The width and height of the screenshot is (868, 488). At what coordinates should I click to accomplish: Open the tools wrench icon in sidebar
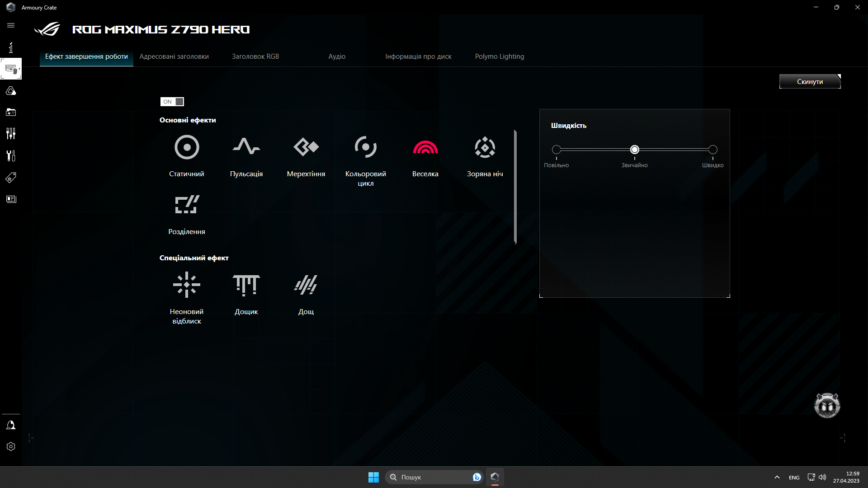point(11,155)
